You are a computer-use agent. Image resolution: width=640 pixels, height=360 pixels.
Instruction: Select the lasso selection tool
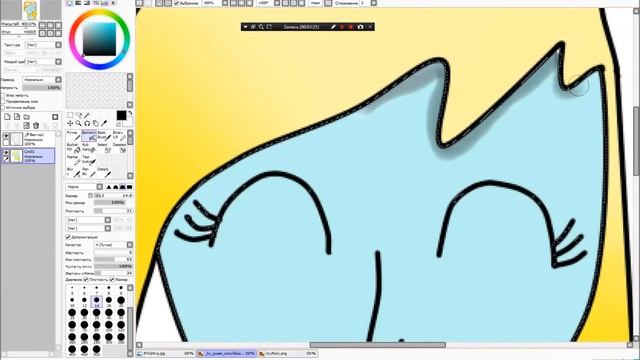[x=78, y=116]
